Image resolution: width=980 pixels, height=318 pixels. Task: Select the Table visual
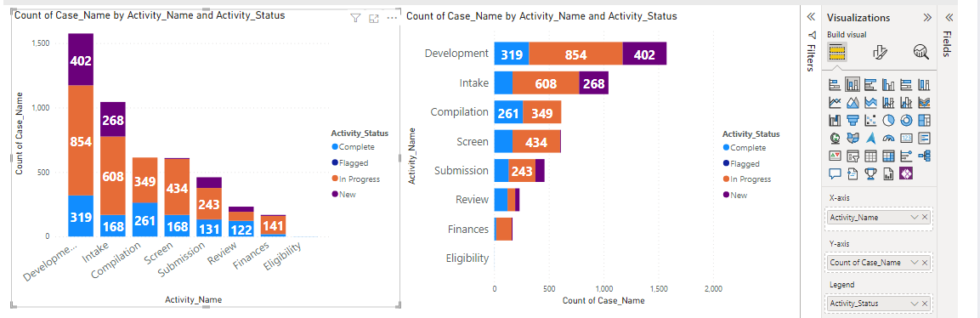coord(870,156)
